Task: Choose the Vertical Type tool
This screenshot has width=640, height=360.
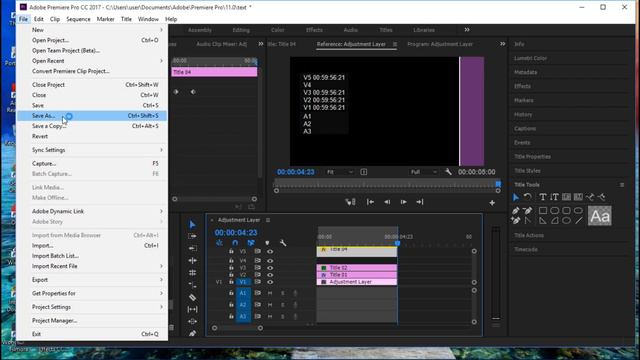Action: (554, 198)
